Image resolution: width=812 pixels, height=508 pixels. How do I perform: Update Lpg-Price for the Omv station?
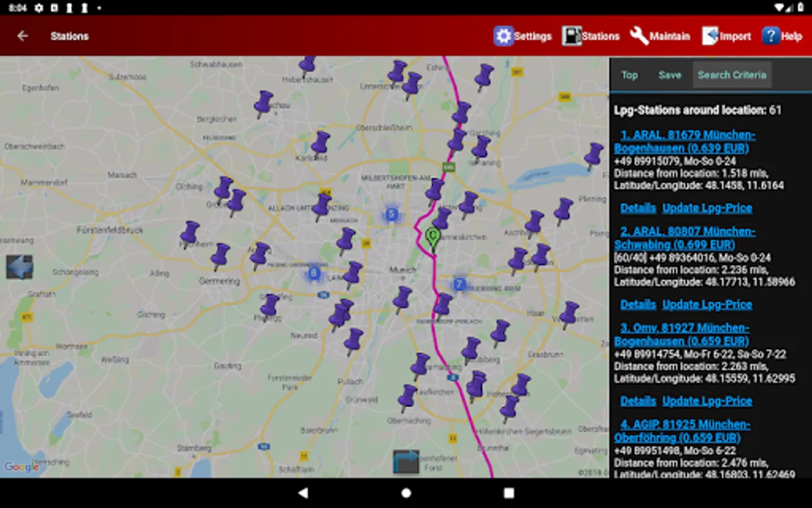[x=707, y=401]
